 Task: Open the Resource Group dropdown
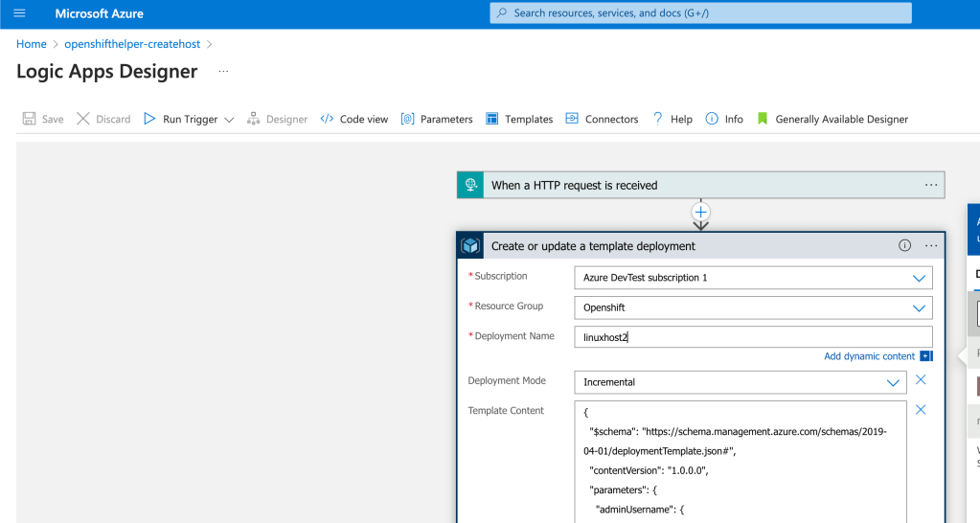[753, 307]
